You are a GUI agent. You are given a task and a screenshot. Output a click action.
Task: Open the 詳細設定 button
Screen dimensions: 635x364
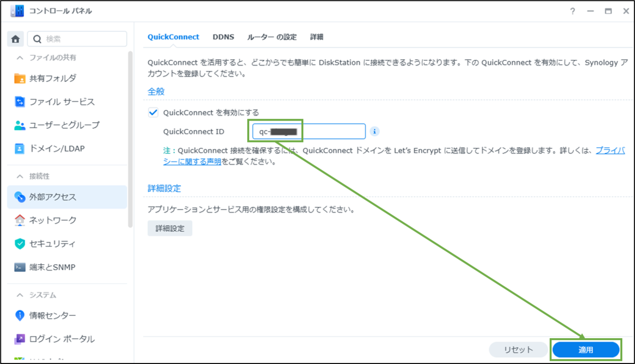(x=170, y=229)
